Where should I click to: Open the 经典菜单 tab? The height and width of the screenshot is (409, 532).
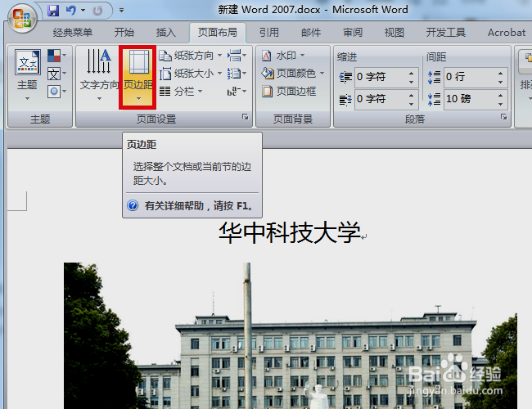coord(73,33)
